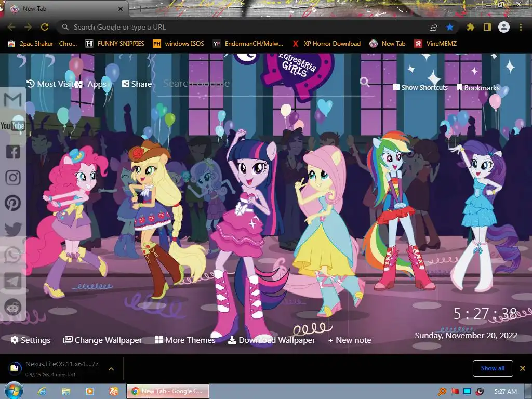Click the Chrome taskbar button
Viewport: 532px width, 399px height.
[x=168, y=391]
